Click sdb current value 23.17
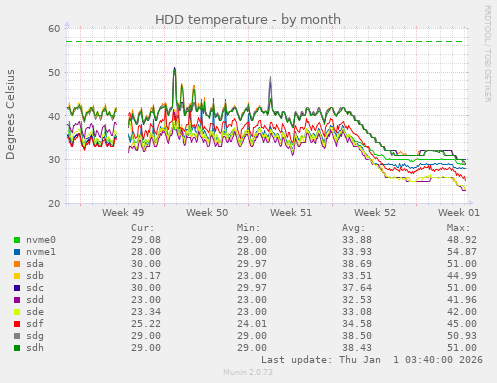This screenshot has height=383, width=497. coord(146,276)
